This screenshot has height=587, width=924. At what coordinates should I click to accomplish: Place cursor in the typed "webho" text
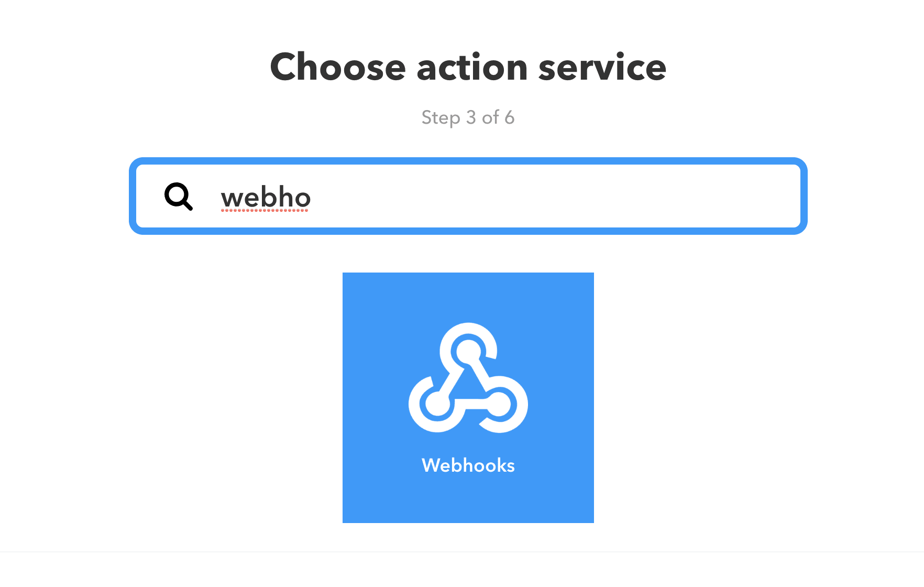[x=266, y=198]
